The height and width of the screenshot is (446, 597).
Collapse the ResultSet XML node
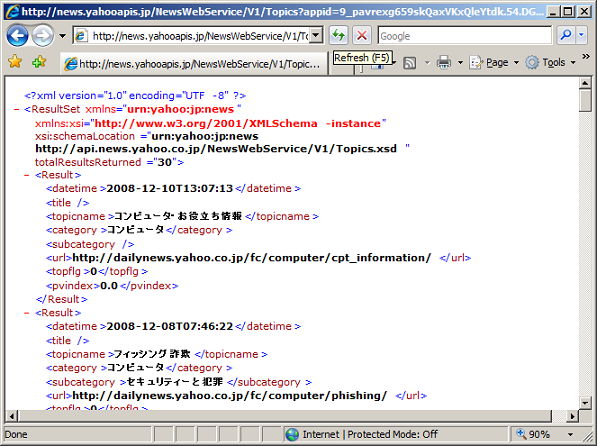16,110
